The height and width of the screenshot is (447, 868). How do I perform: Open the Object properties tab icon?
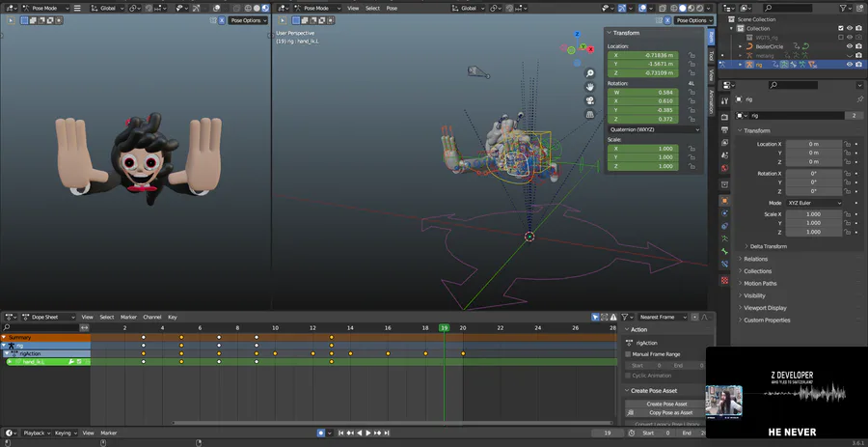click(724, 200)
